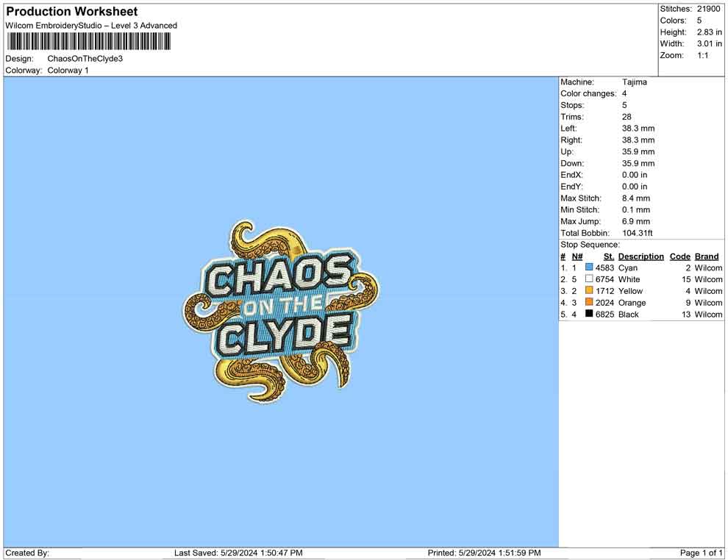Select stitch count '4583' in Cyan row
The image size is (728, 560).
point(605,268)
